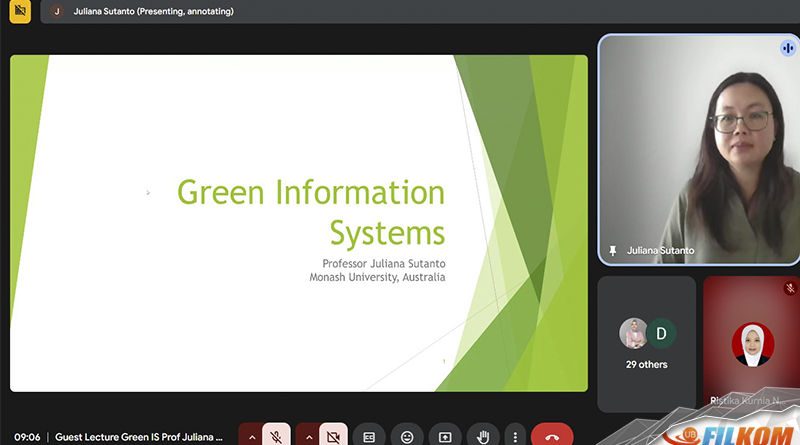Click Juliana Sutanto name label on video tile
The image size is (800, 445).
pyautogui.click(x=660, y=251)
